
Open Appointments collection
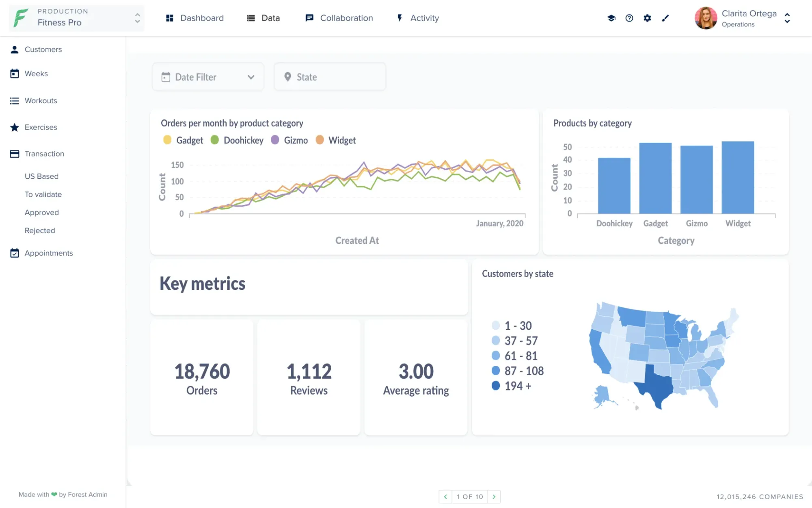coord(49,253)
